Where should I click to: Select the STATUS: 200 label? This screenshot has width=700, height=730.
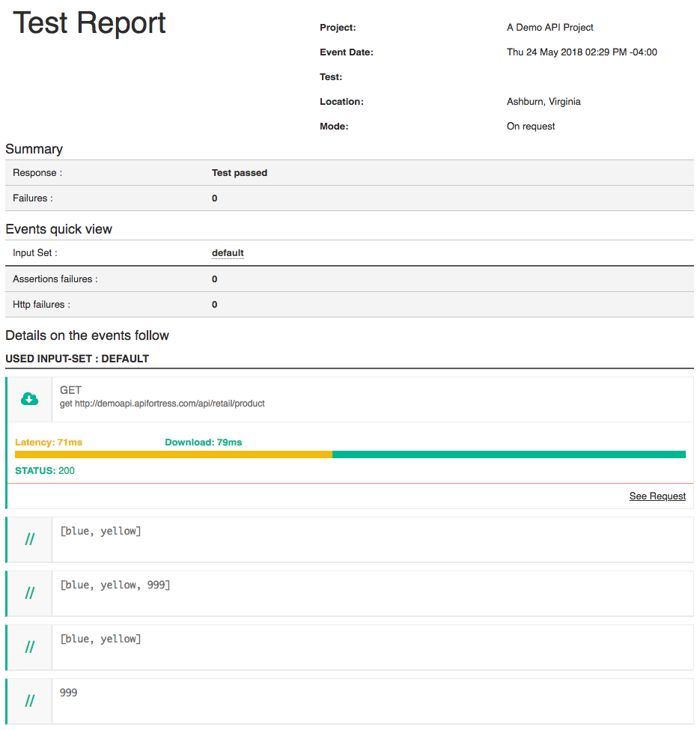[45, 471]
